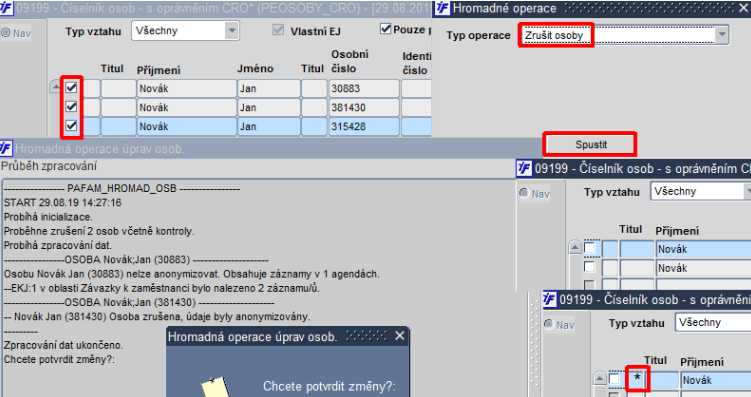Select the Nav radio button in middle-right window
Image resolution: width=751 pixels, height=397 pixels.
pos(524,193)
